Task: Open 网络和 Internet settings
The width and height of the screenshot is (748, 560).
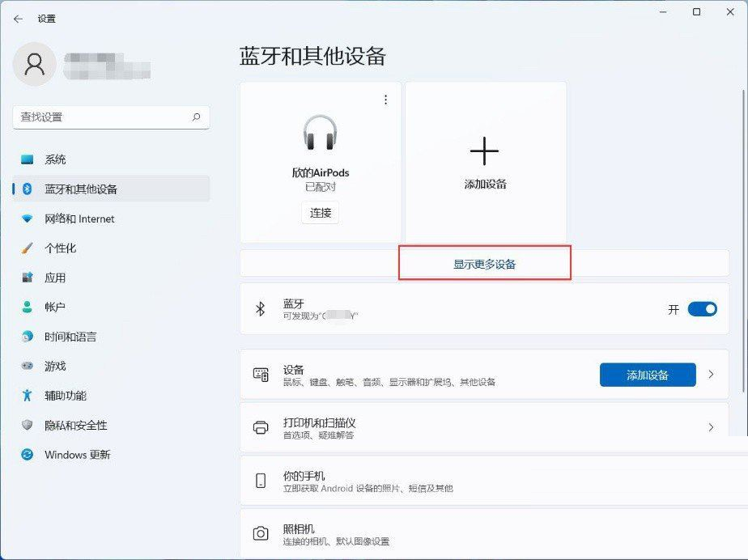Action: pyautogui.click(x=111, y=218)
